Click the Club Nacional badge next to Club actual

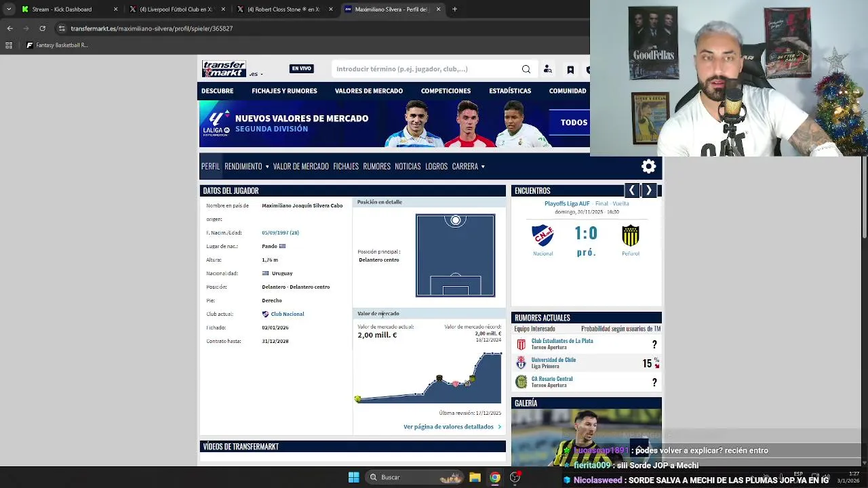tap(265, 314)
